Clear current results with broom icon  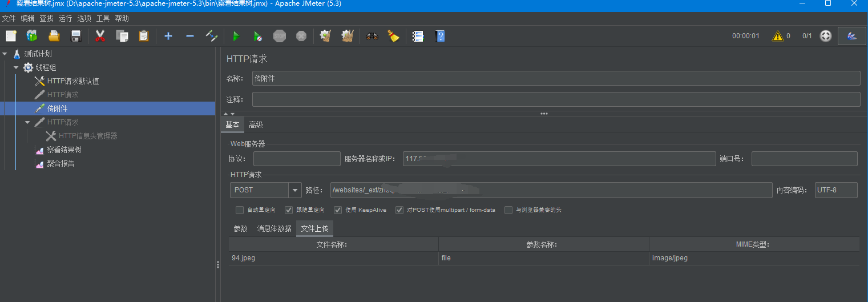[326, 36]
